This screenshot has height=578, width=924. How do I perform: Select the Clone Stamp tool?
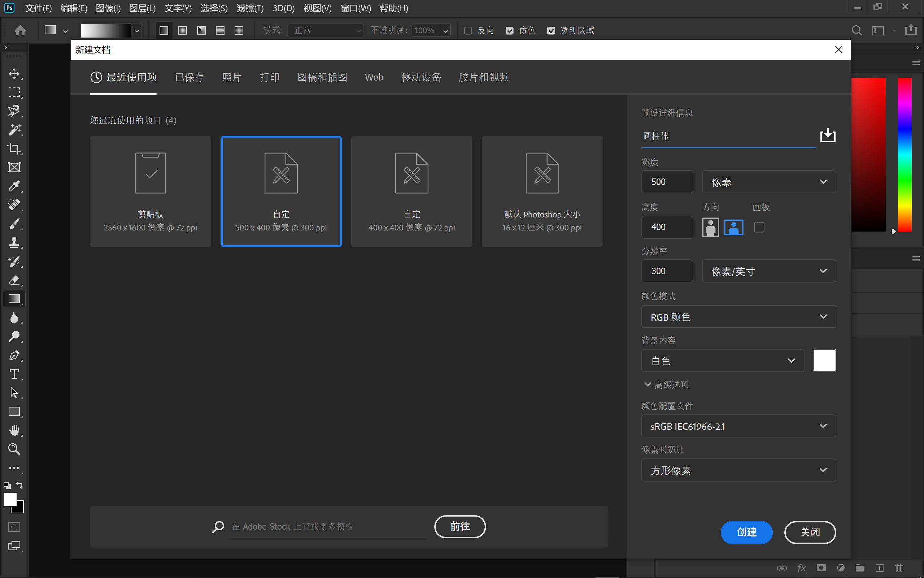(14, 242)
